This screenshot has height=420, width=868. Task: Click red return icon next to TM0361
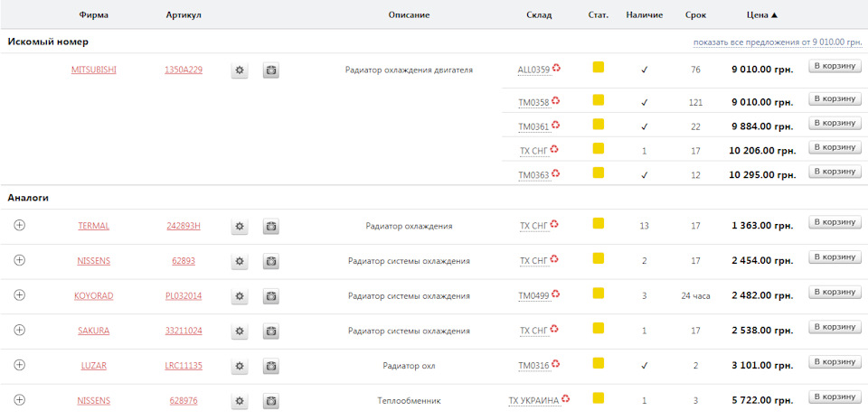click(556, 126)
